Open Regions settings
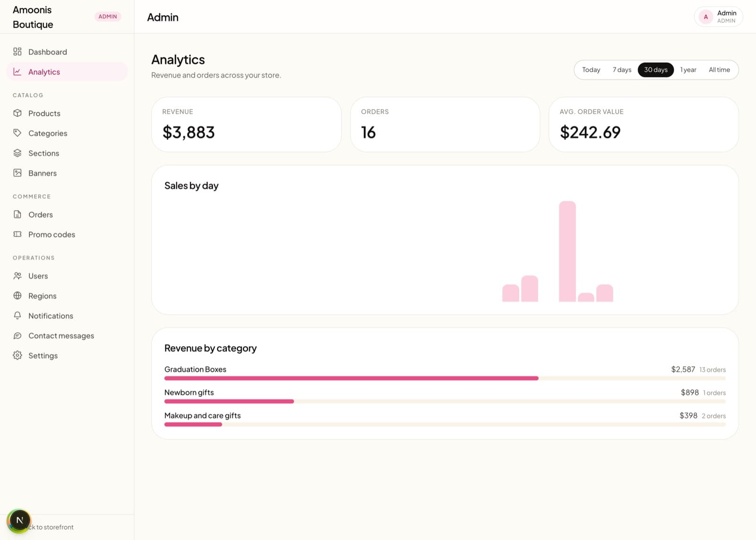This screenshot has width=756, height=540. [67, 296]
